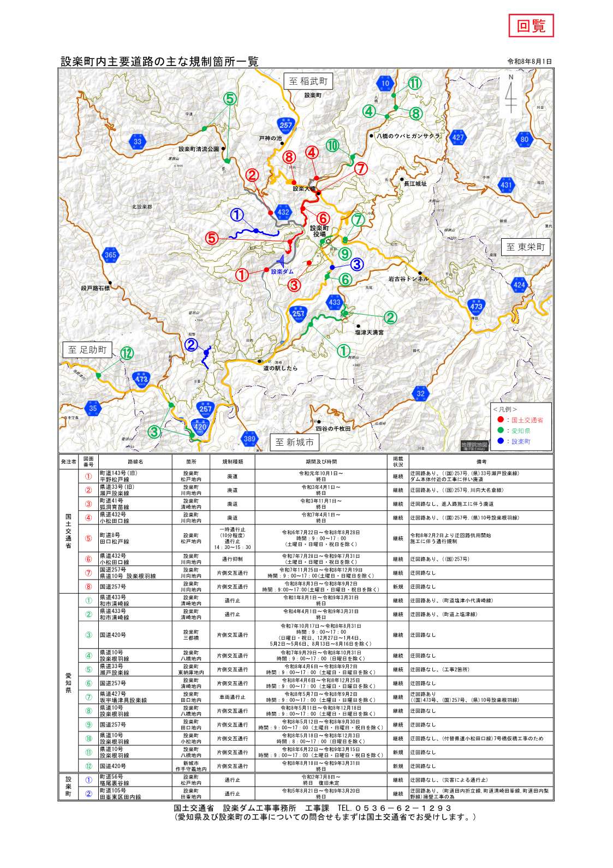Click the 設楽ダム label on the map
This screenshot has height=868, width=613.
coord(282,271)
